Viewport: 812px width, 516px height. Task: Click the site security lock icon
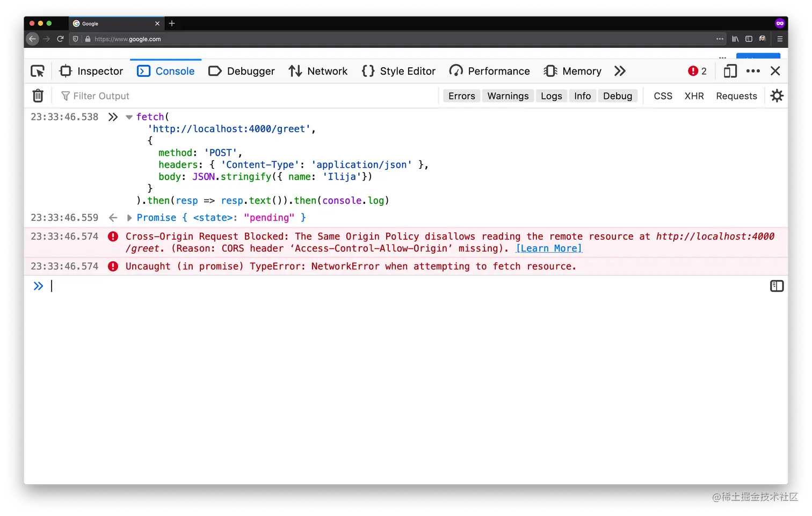tap(88, 39)
